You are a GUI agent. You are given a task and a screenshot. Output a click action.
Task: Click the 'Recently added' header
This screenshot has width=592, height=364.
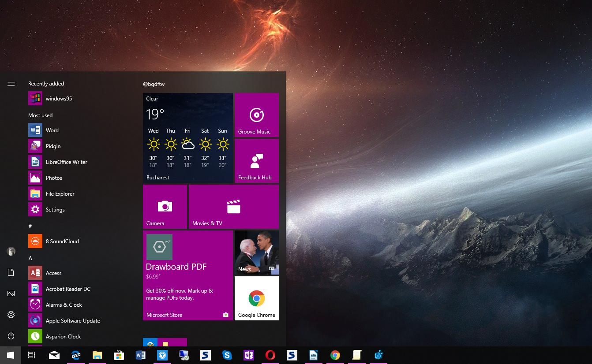46,84
